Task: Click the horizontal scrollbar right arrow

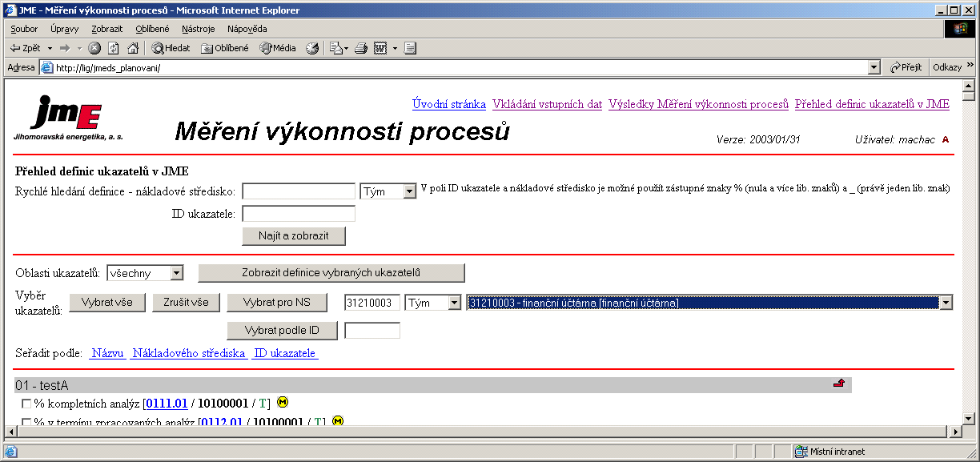Action: (x=954, y=432)
